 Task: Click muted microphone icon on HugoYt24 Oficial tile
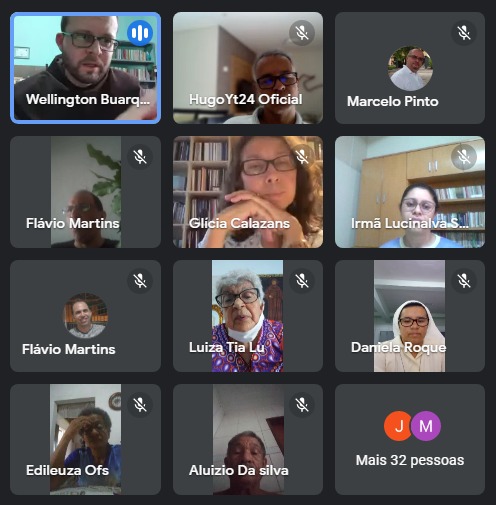[302, 33]
